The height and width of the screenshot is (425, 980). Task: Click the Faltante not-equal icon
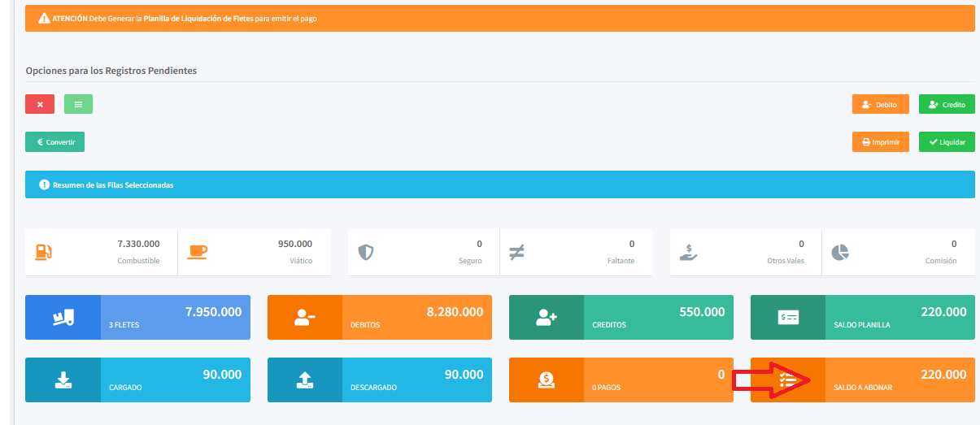516,252
